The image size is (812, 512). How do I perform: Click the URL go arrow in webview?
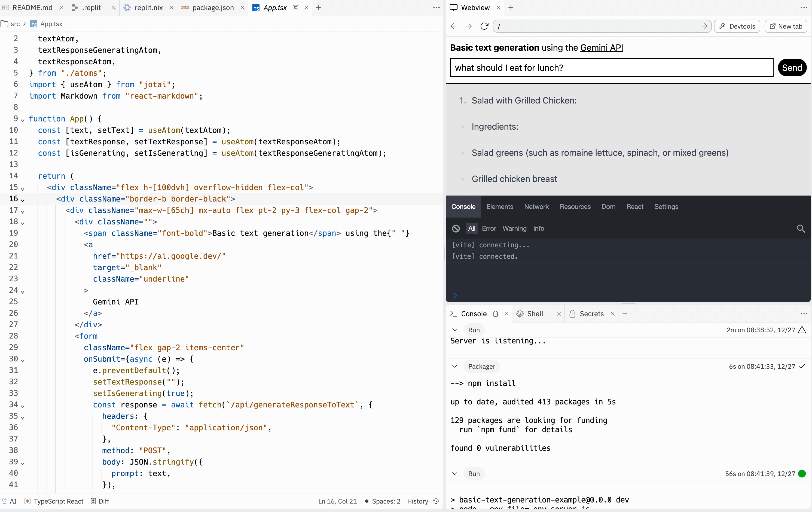(704, 26)
